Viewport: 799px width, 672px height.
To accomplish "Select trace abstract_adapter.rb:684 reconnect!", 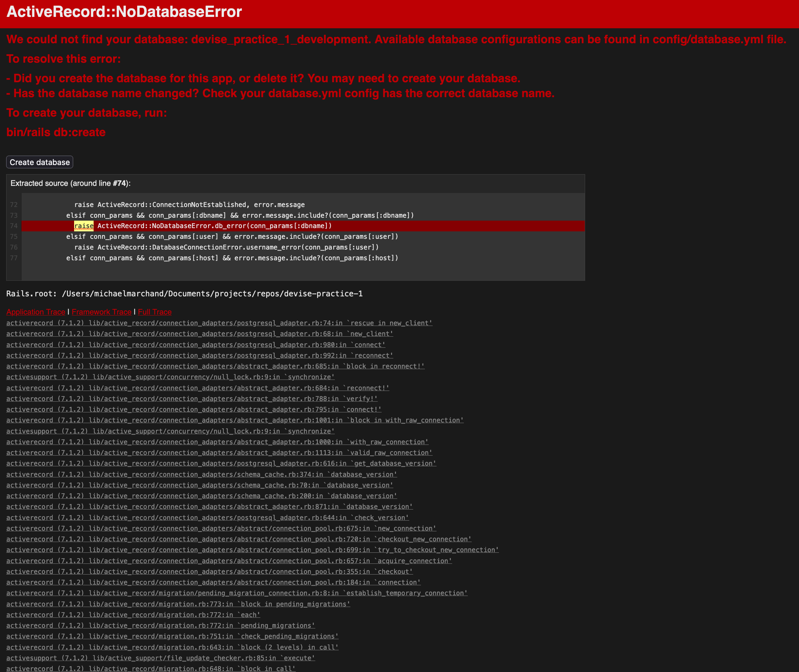I will [x=198, y=388].
